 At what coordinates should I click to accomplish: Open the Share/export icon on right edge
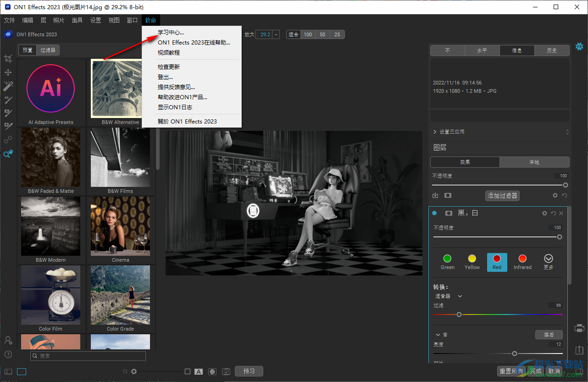(579, 350)
